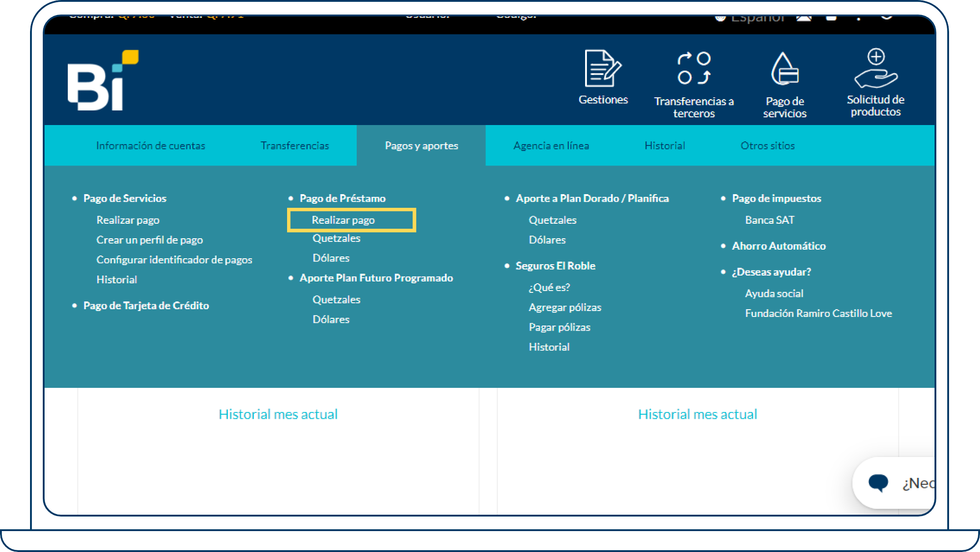The image size is (980, 552).
Task: Open the Pagos y aportes tab
Action: 421,146
